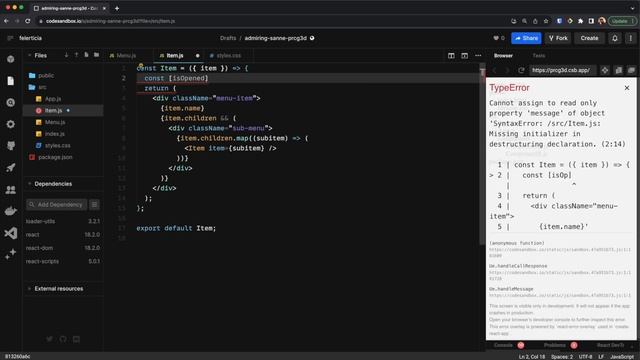
Task: Open editor more options ellipsis
Action: [478, 56]
